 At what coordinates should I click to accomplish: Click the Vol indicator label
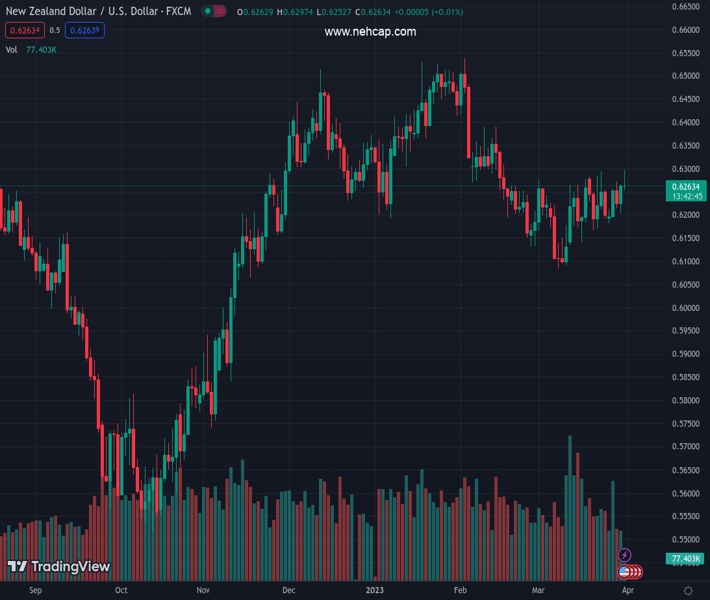[x=11, y=49]
